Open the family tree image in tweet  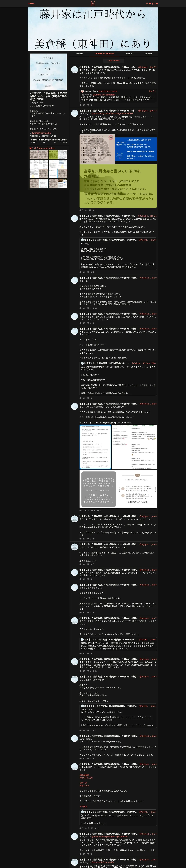[x=97, y=149]
